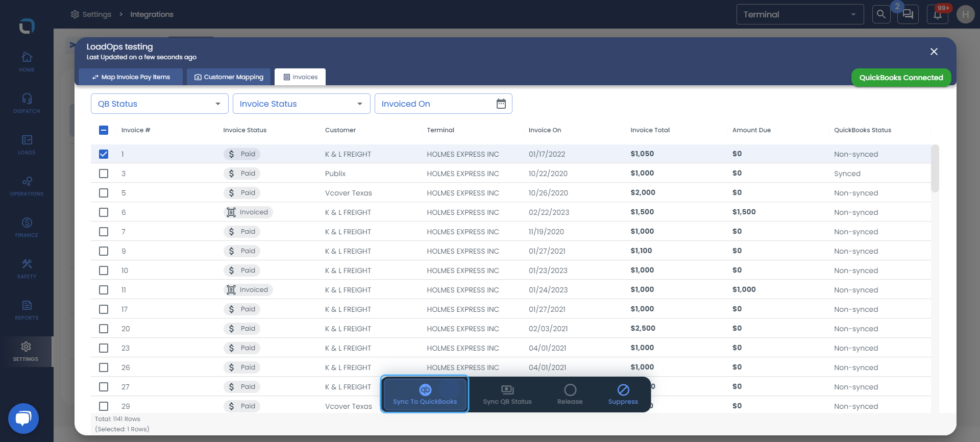Switch to Map Invoice Pay Items tab
This screenshot has width=980, height=442.
point(131,77)
